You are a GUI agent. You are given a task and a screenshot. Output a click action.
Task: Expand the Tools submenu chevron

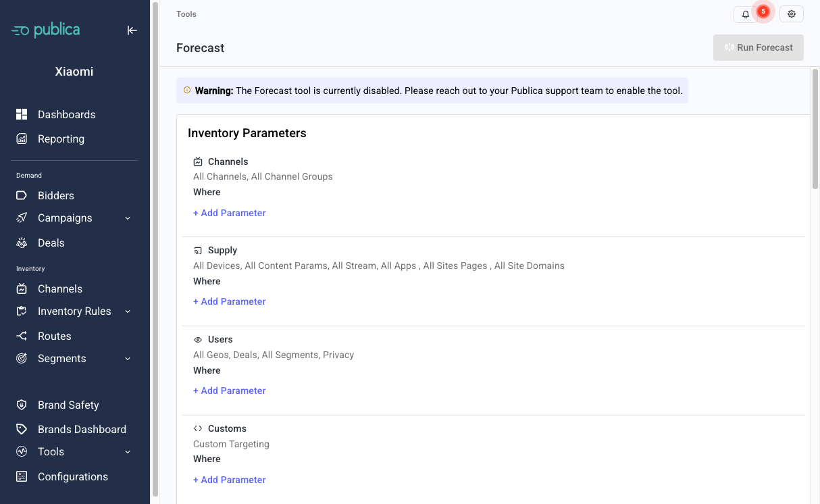[128, 452]
